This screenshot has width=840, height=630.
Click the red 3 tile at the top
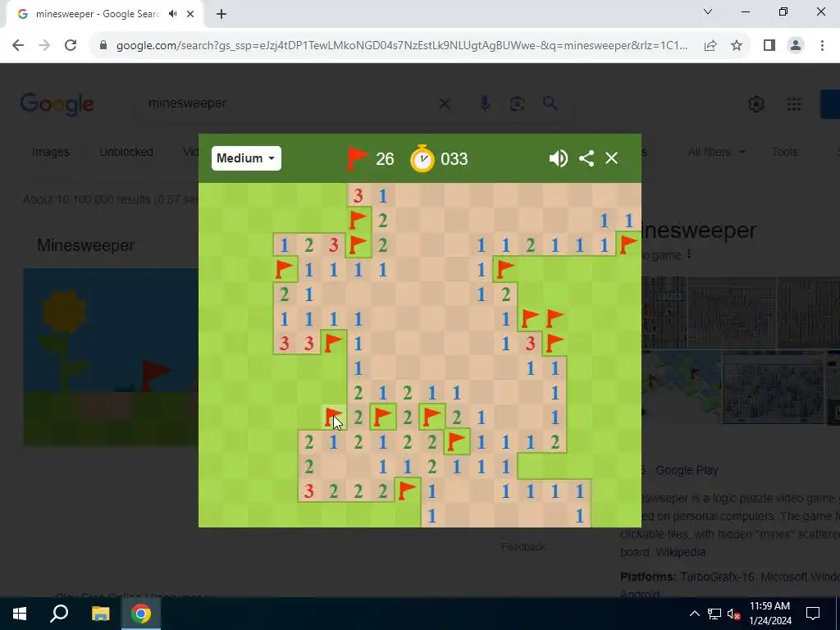[358, 195]
